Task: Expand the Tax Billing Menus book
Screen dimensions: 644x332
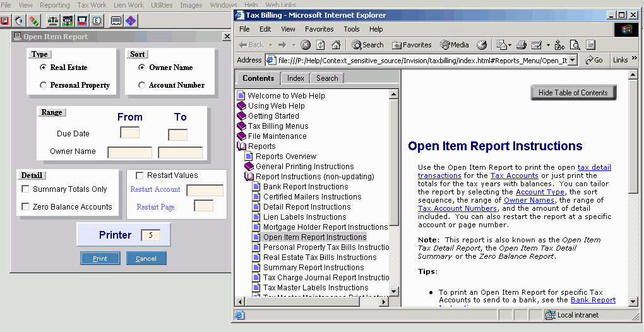Action: 241,126
